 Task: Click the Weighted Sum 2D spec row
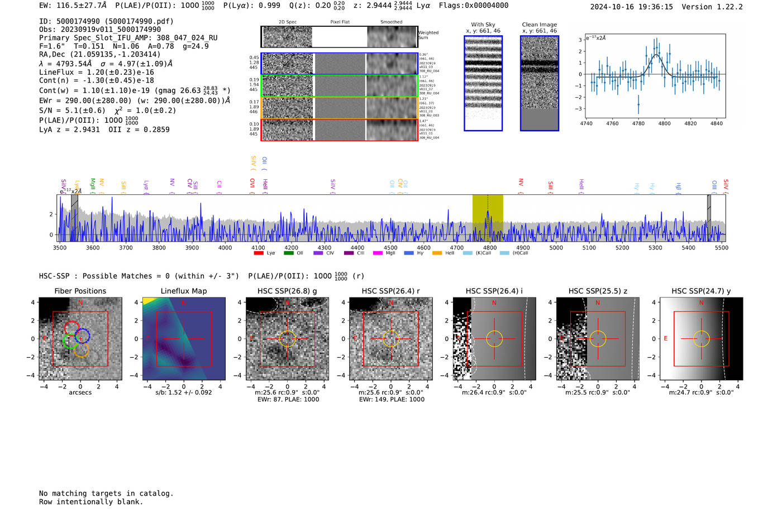339,37
